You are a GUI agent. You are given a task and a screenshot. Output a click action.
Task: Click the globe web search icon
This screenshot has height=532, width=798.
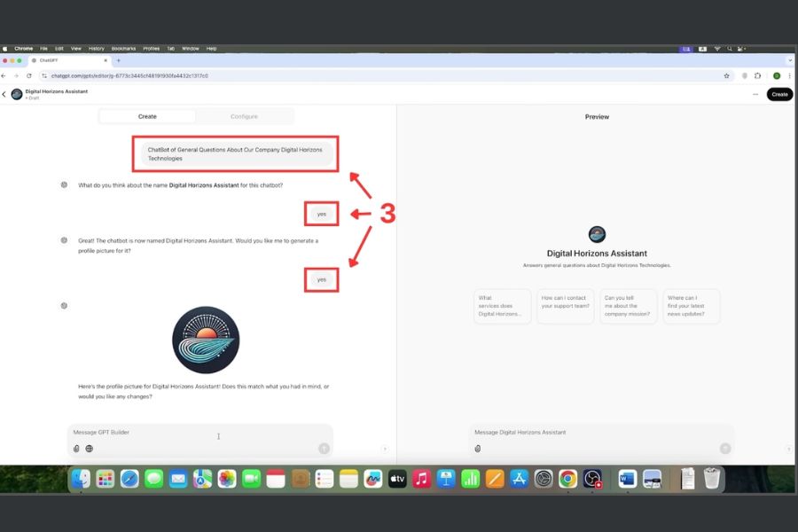(90, 449)
